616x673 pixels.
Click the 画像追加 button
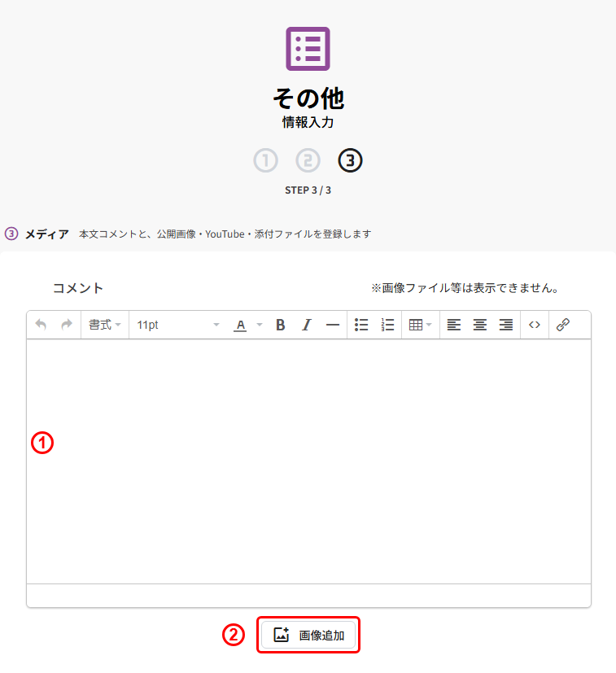[x=308, y=635]
